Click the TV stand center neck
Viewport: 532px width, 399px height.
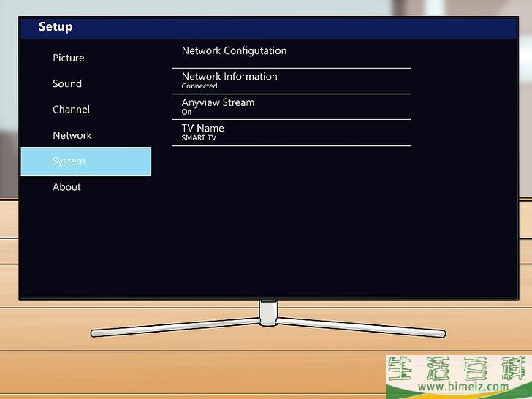click(x=268, y=313)
